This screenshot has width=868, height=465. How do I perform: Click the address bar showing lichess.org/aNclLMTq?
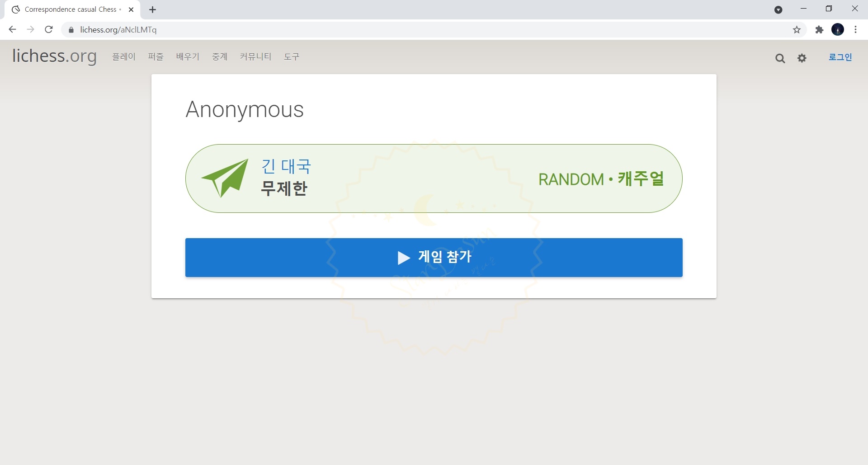[x=429, y=30]
